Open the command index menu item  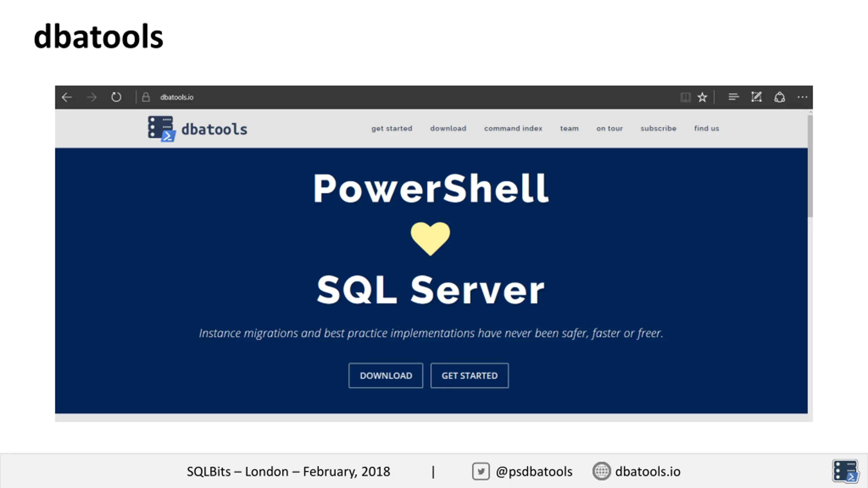(513, 128)
